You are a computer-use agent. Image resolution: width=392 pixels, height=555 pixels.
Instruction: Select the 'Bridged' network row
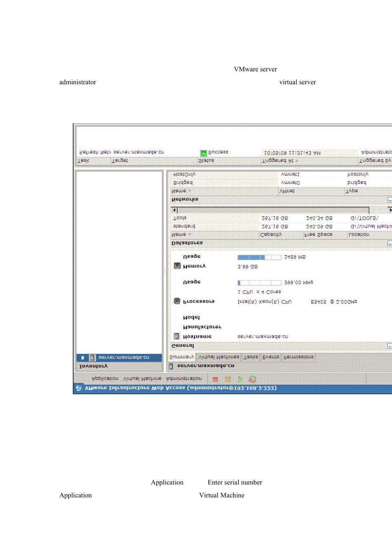pyautogui.click(x=281, y=183)
